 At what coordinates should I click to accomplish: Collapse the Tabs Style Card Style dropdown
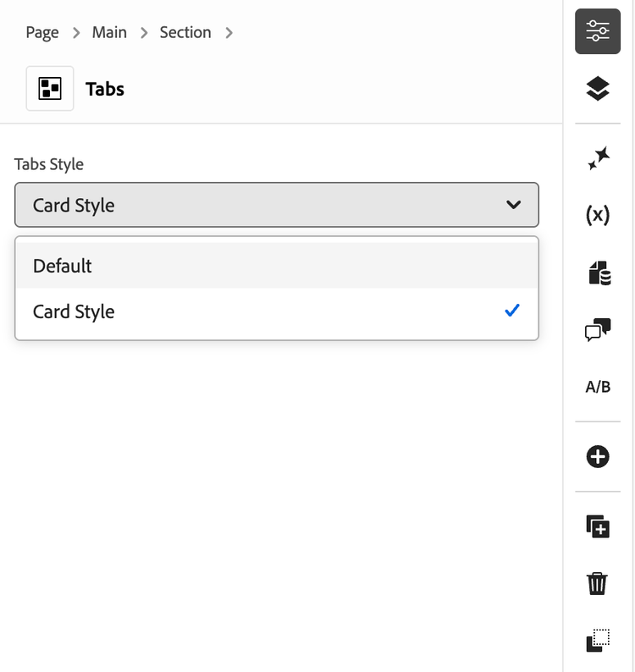[276, 205]
